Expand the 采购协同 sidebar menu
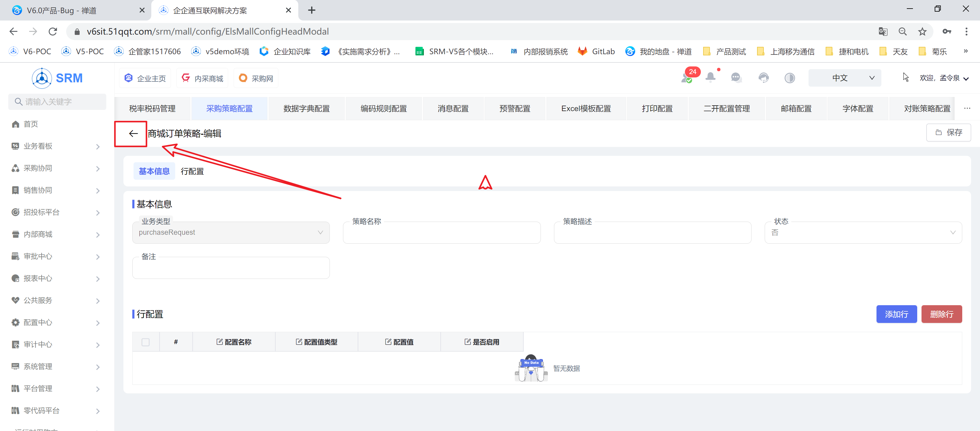The height and width of the screenshot is (431, 980). (x=57, y=168)
